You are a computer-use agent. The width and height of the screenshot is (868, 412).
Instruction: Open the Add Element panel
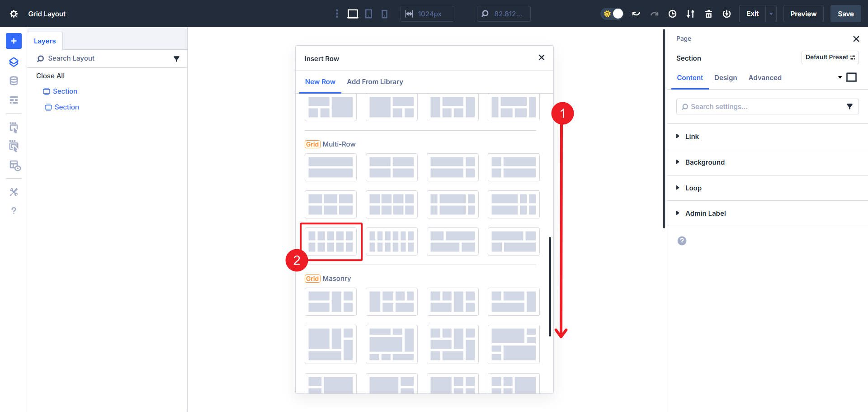13,41
